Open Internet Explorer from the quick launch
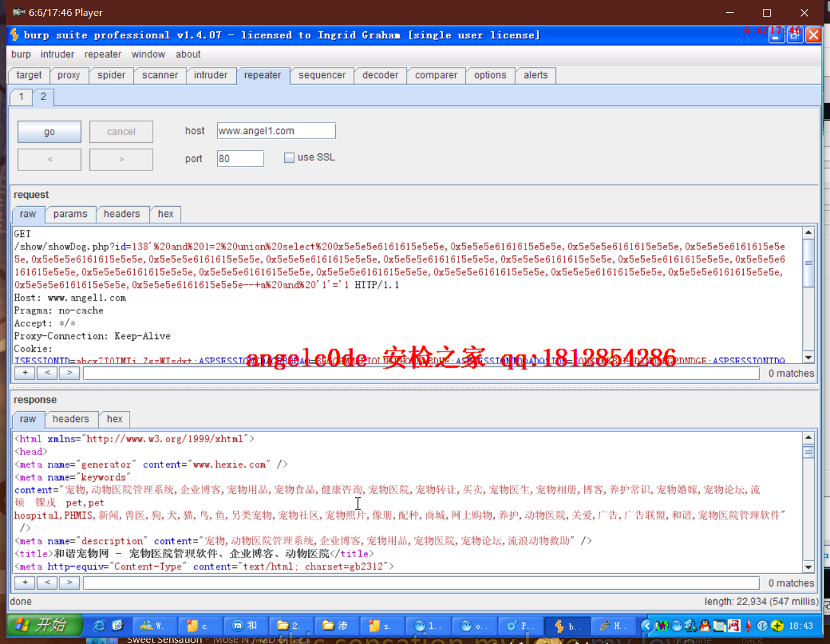 click(x=100, y=625)
